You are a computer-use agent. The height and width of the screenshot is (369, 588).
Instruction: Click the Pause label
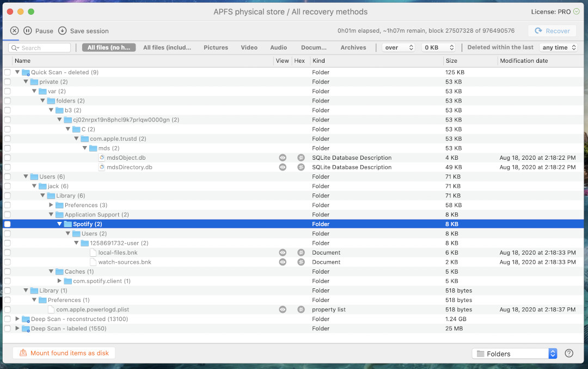(x=44, y=31)
